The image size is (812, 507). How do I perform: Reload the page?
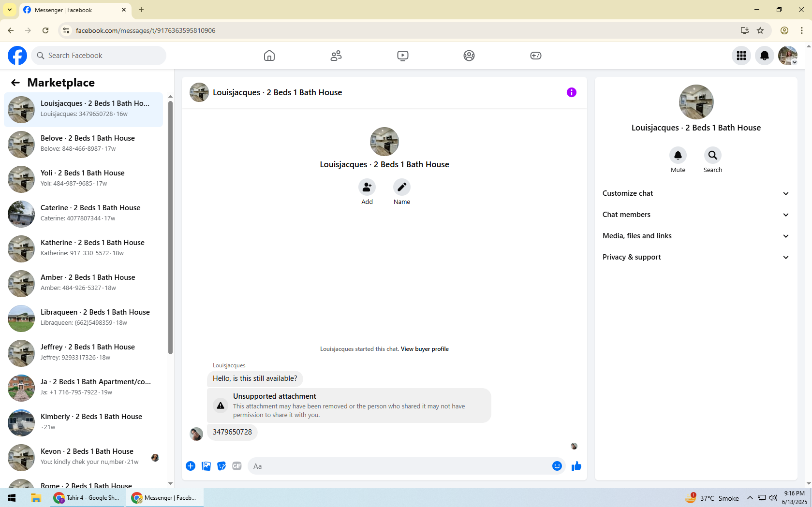[x=45, y=30]
